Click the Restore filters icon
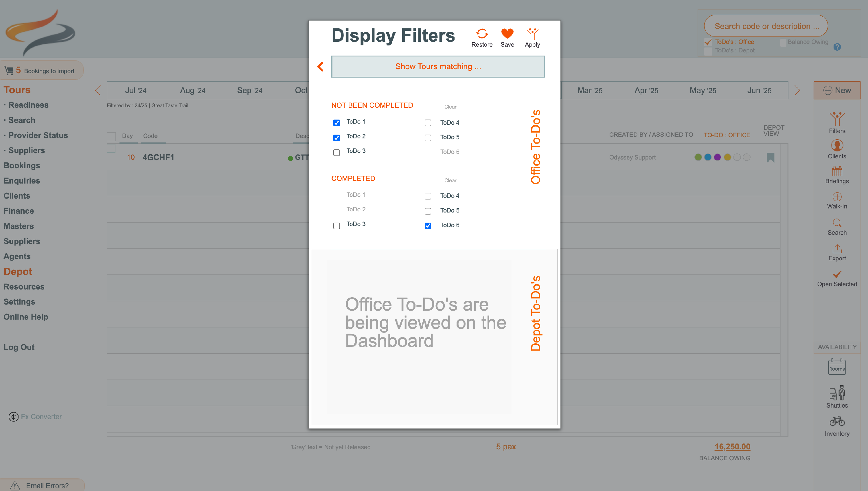The height and width of the screenshot is (491, 868). (x=482, y=34)
